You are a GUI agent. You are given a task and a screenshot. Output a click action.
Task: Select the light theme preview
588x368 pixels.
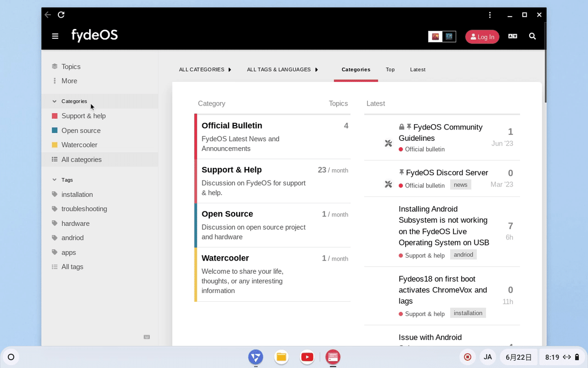[436, 36]
